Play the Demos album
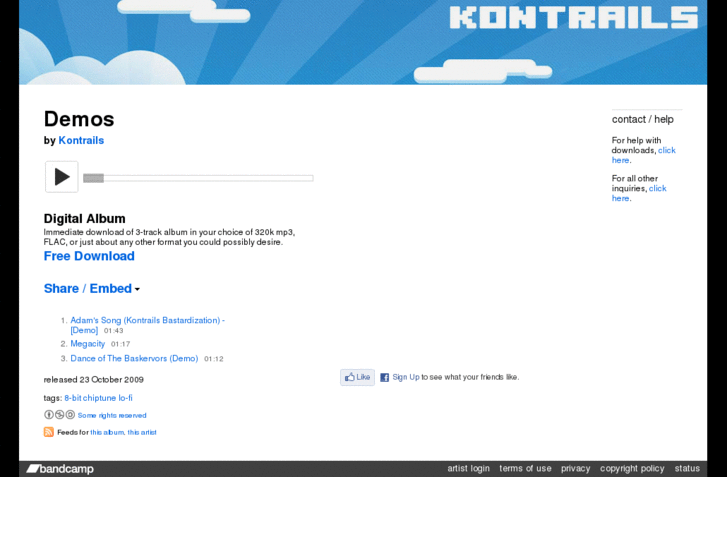 coord(62,177)
